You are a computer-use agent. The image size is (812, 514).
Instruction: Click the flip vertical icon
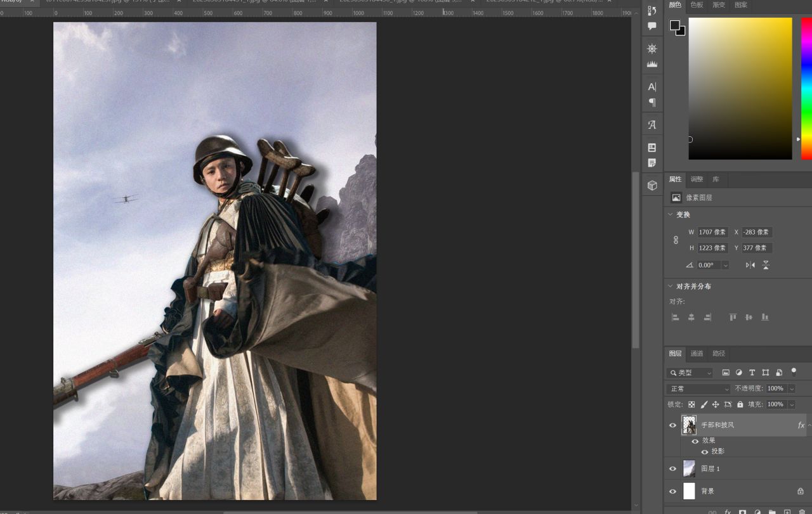pyautogui.click(x=766, y=265)
